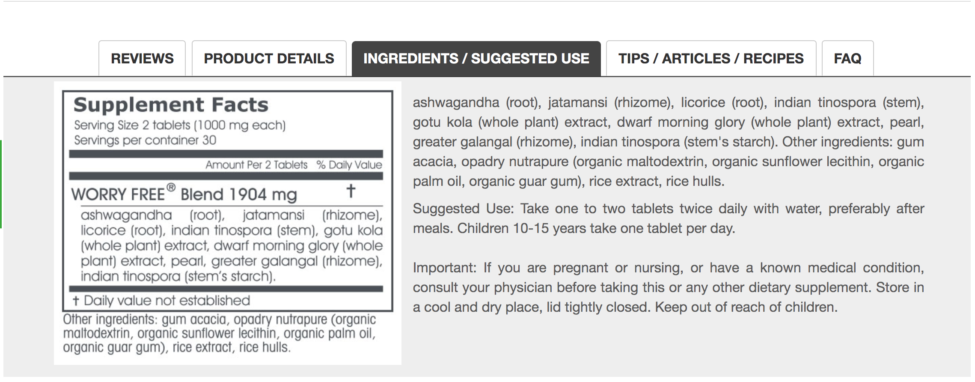This screenshot has height=382, width=975.
Task: Click the Serving Size 2 tablets line
Action: click(180, 125)
